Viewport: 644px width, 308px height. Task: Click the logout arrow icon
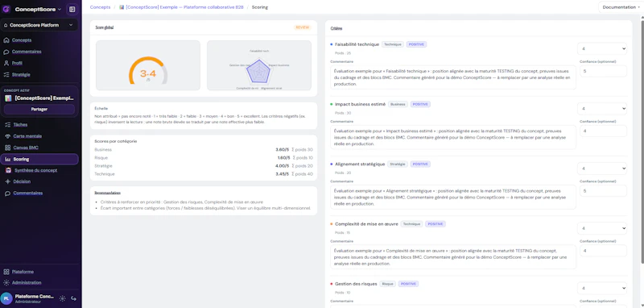(x=74, y=298)
